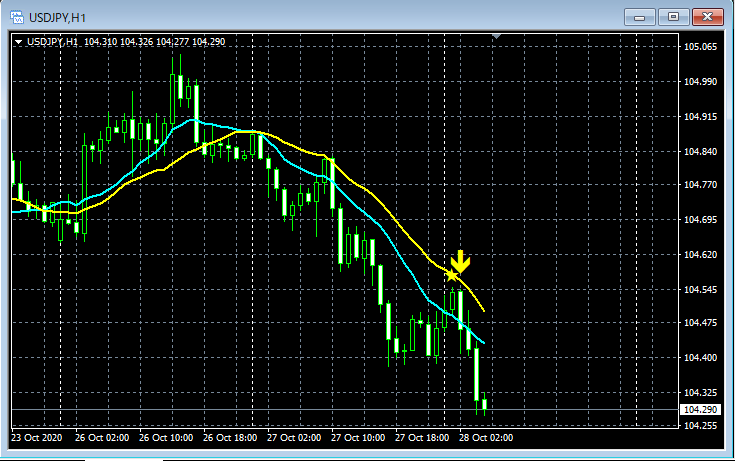The image size is (735, 461).
Task: Minimize the USDJPY,H1 chart window
Action: coord(639,17)
